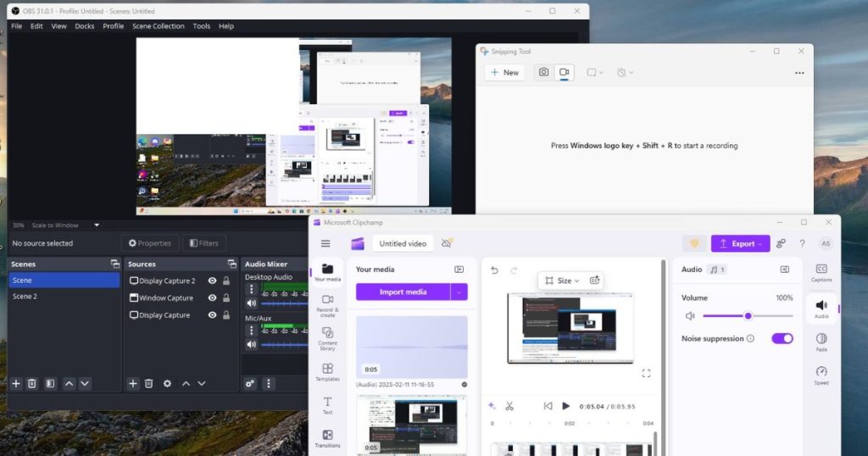This screenshot has width=868, height=456.
Task: Toggle visibility of Display Capture 2 source
Action: [x=212, y=281]
